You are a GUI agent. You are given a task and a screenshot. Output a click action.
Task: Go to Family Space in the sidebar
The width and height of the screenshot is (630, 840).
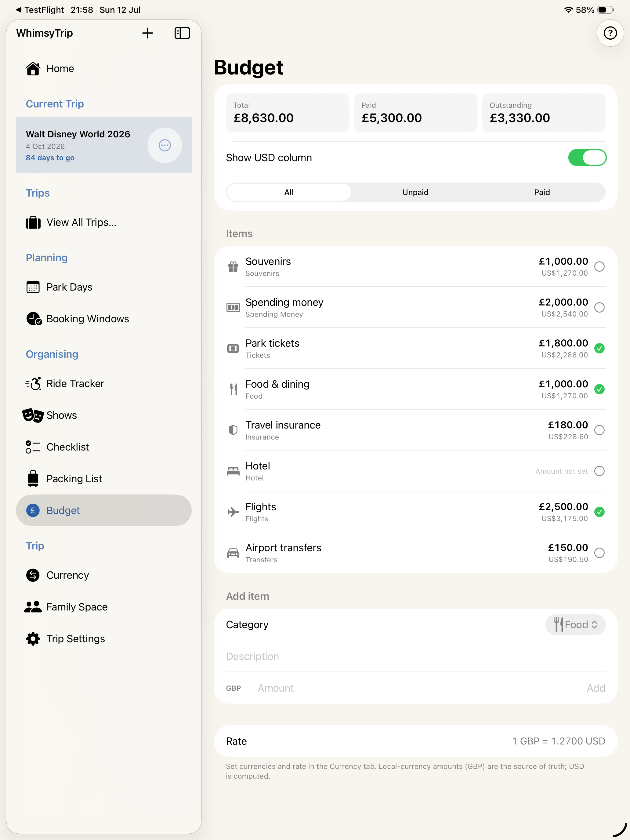pos(104,607)
